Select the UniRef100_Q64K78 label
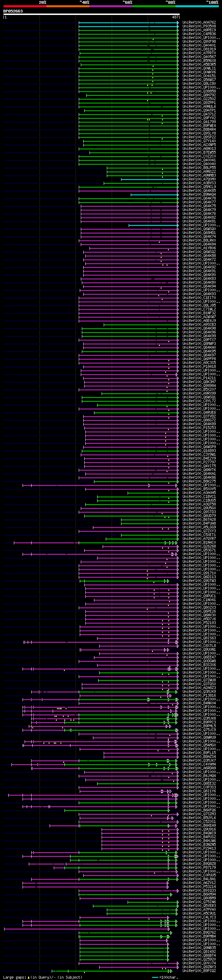The width and height of the screenshot is (222, 980). (199, 198)
